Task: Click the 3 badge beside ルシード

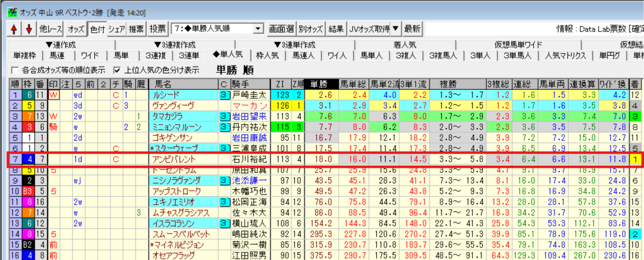Action: pyautogui.click(x=223, y=95)
